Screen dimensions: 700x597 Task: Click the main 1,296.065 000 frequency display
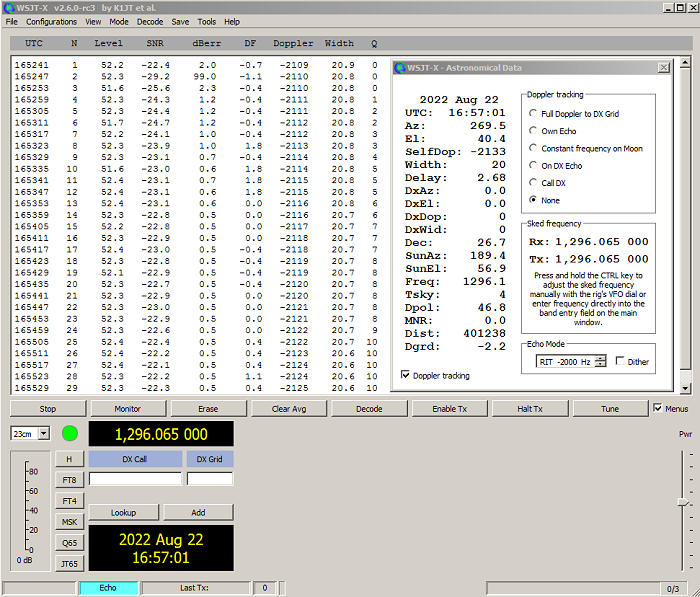coord(161,434)
